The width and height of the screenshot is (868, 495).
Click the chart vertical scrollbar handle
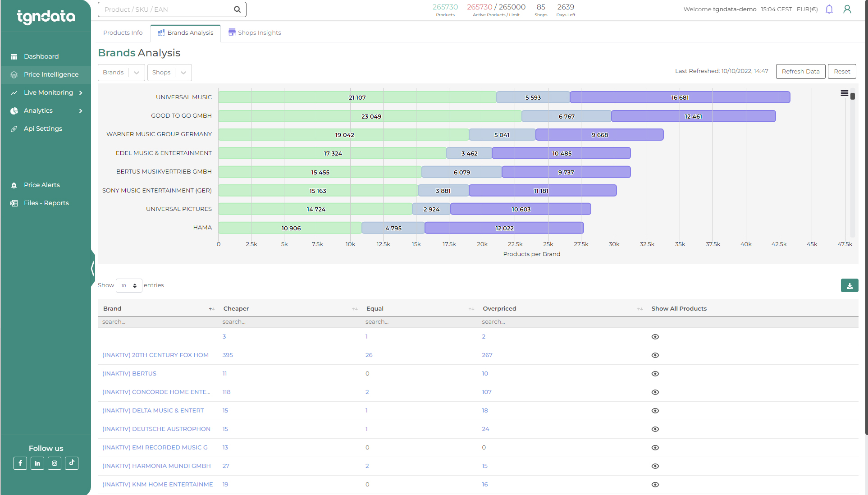pos(853,96)
